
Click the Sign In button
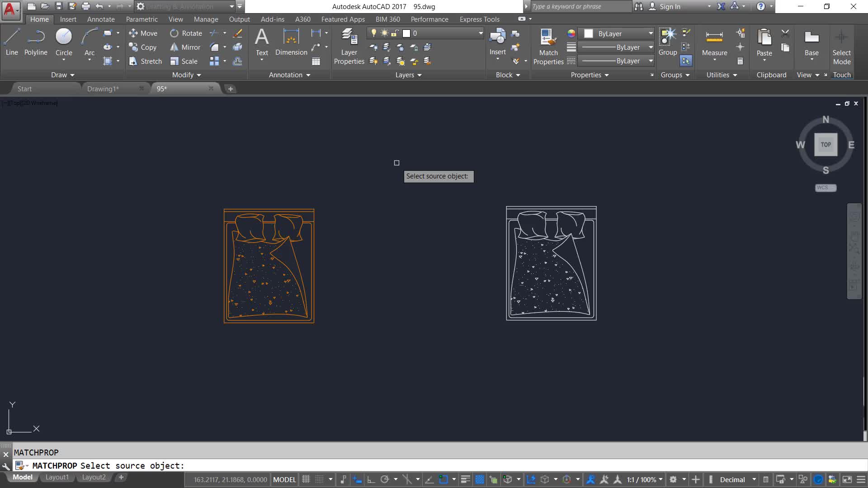670,6
